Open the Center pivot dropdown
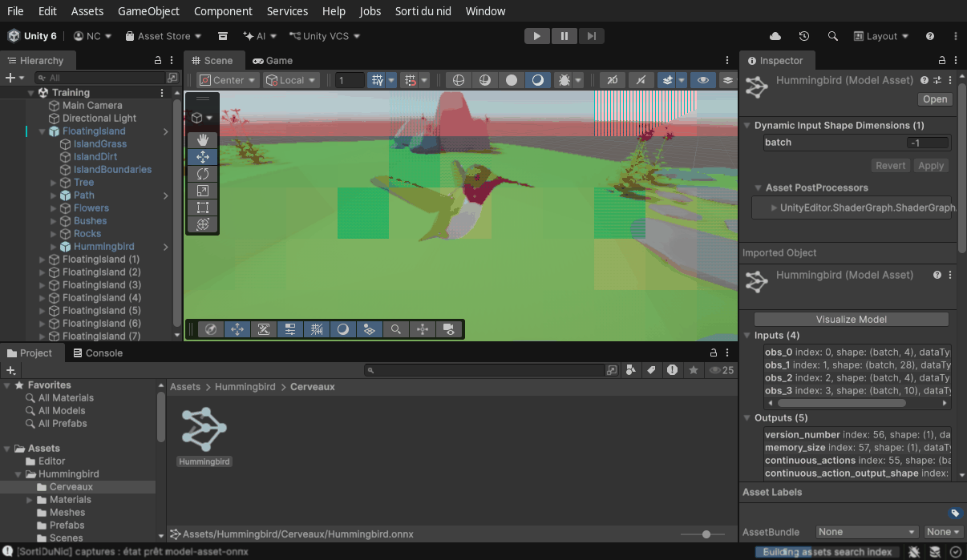This screenshot has height=560, width=967. click(x=229, y=80)
